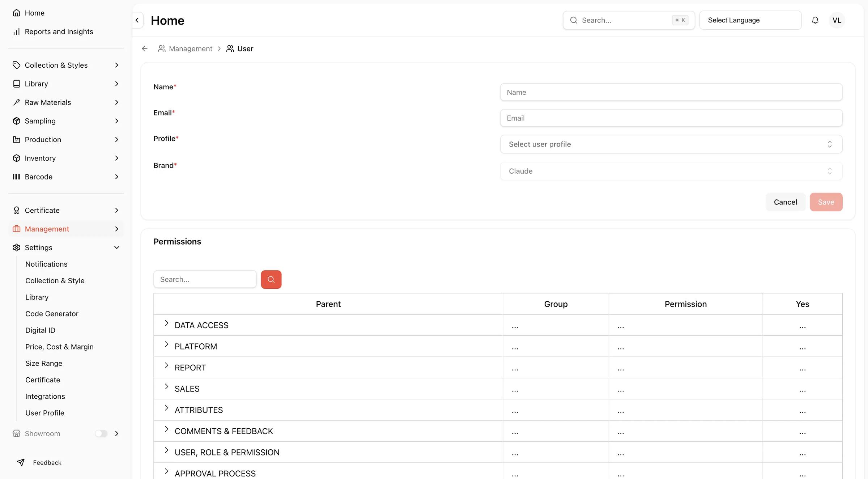Viewport: 868px width, 479px height.
Task: Click the Feedback link
Action: tap(47, 462)
